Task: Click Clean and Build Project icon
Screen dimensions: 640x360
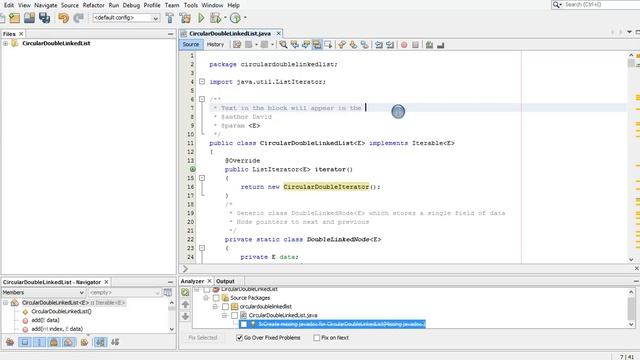Action: (x=185, y=18)
